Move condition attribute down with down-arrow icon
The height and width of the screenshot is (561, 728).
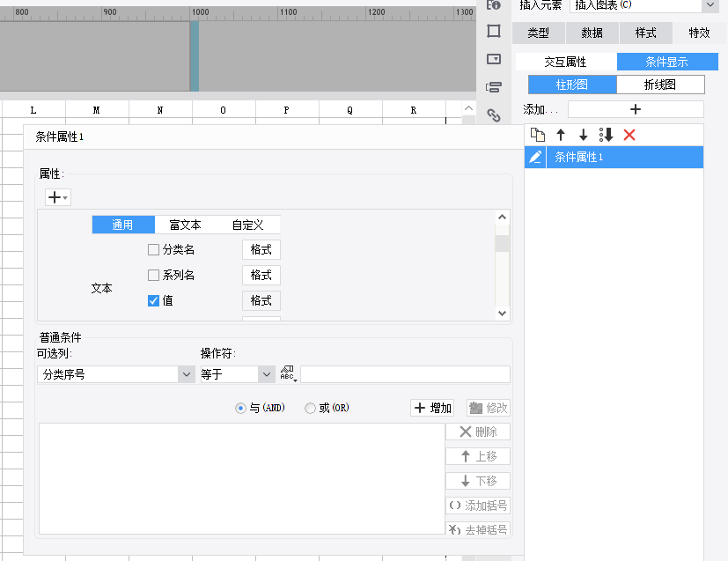click(583, 135)
